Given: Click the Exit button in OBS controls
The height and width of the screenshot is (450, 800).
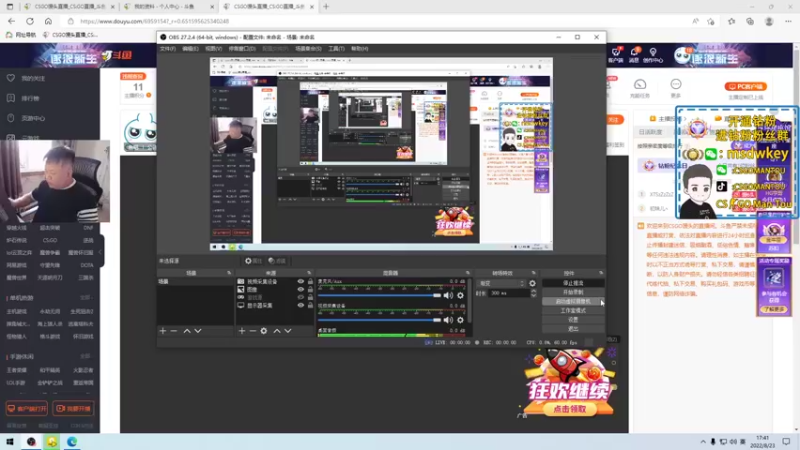Looking at the screenshot, I should (573, 329).
